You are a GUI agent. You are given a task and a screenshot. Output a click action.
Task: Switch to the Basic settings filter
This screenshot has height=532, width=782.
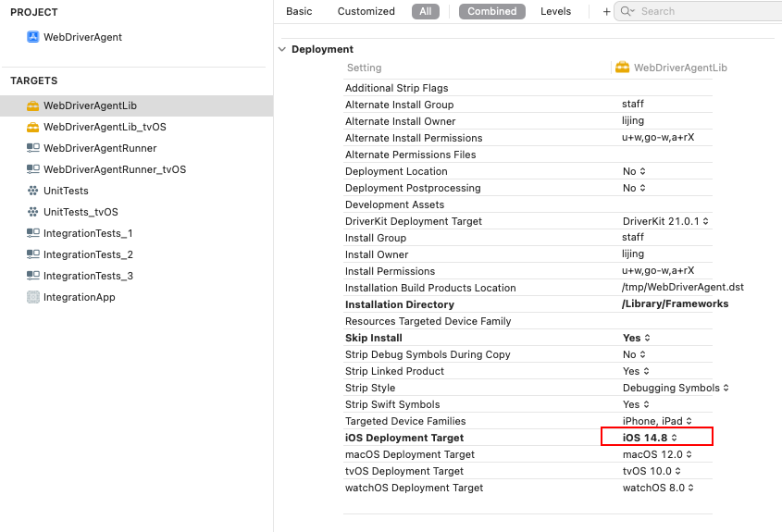tap(299, 11)
